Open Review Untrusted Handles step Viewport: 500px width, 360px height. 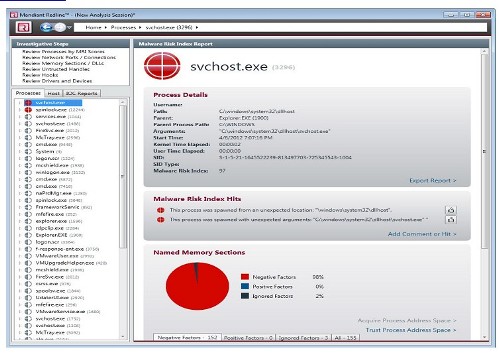pyautogui.click(x=56, y=69)
